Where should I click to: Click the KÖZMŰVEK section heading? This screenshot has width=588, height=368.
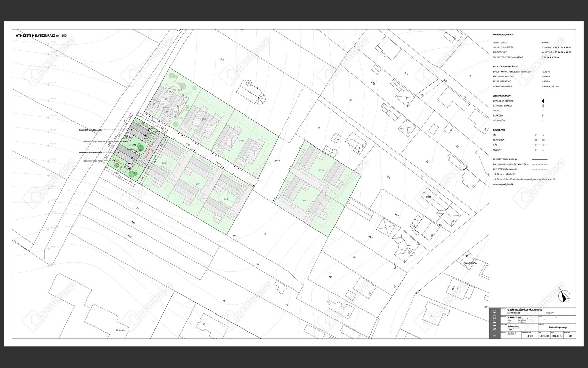[x=499, y=130]
